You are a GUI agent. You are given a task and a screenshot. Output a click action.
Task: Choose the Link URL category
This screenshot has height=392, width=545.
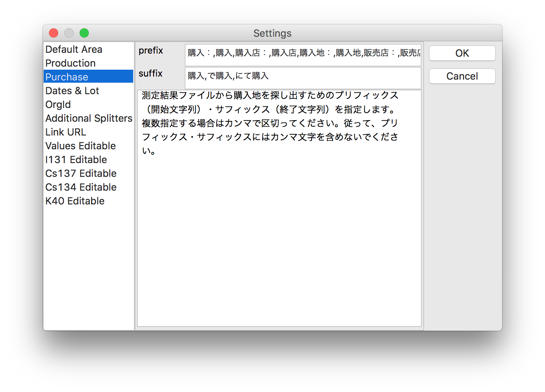pos(88,132)
